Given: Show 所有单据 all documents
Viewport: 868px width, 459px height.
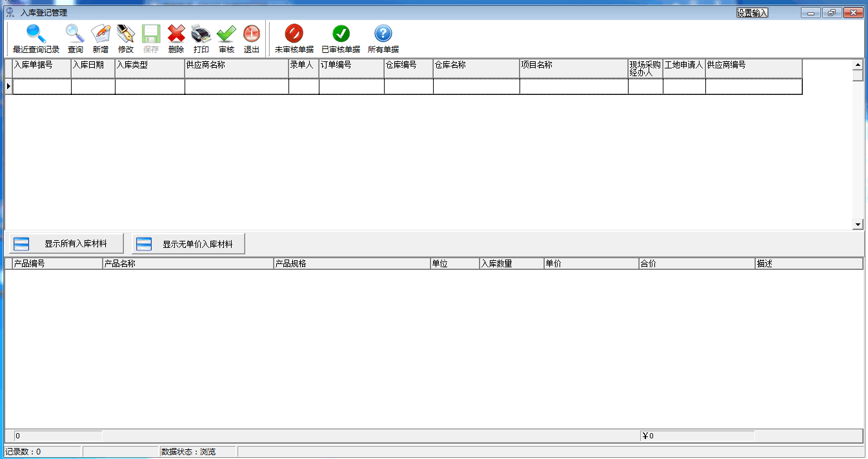Looking at the screenshot, I should click(383, 34).
